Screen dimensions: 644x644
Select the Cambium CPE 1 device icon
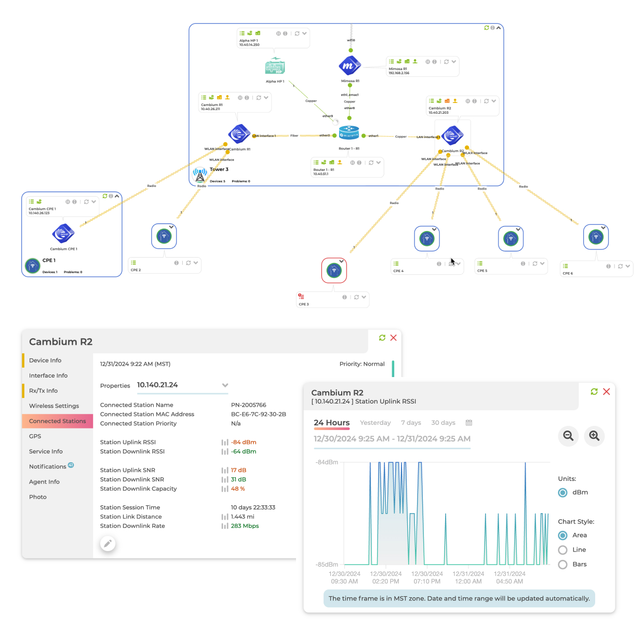point(63,234)
